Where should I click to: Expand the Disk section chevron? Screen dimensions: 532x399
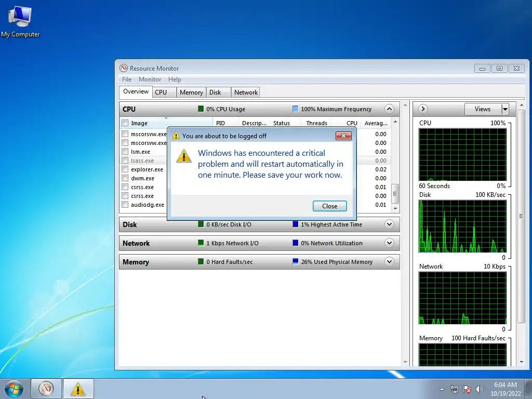tap(389, 224)
